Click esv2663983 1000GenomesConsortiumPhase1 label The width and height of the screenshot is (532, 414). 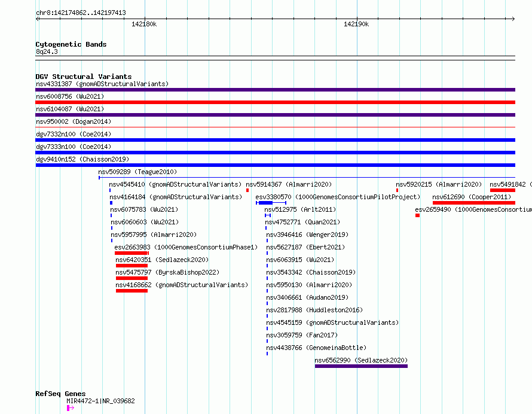[x=186, y=247]
